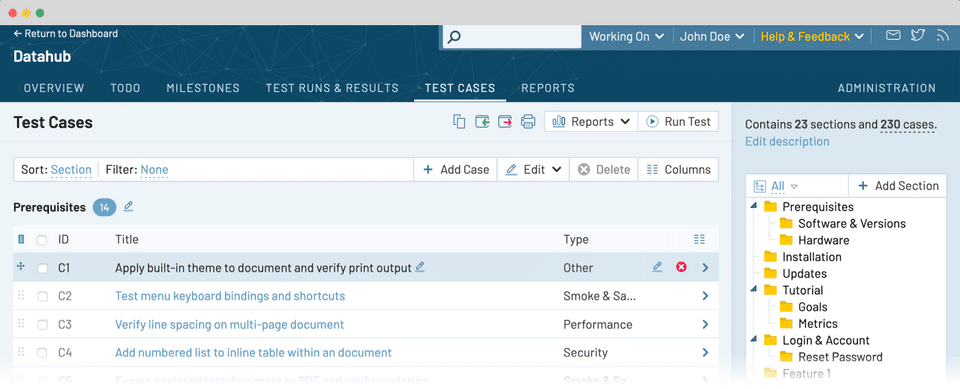The height and width of the screenshot is (389, 960).
Task: Open the John Doe user menu
Action: pyautogui.click(x=712, y=37)
